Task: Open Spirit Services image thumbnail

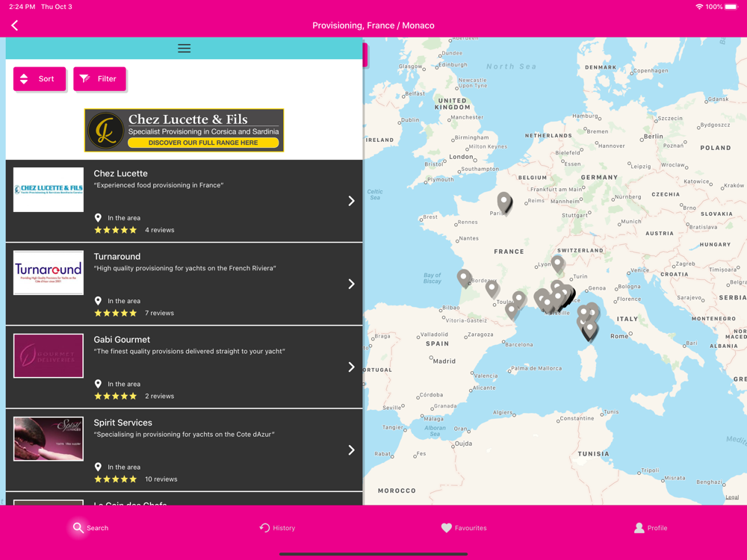Action: click(49, 438)
